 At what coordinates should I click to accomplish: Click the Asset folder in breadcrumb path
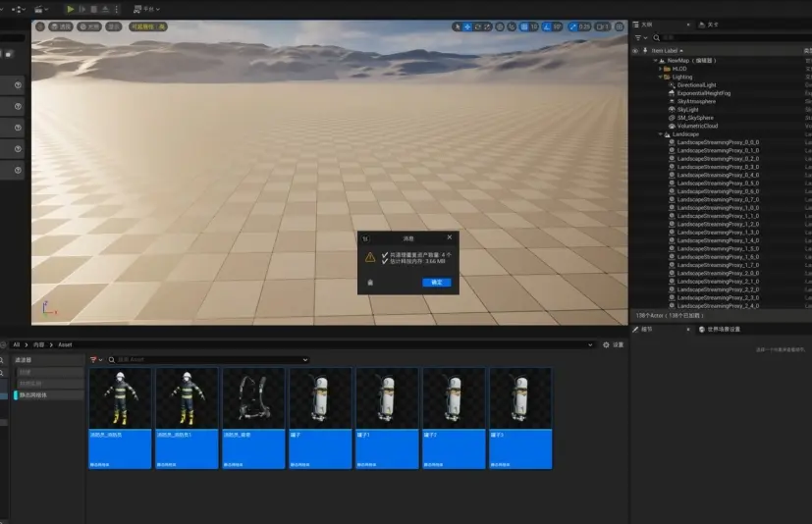[x=65, y=344]
